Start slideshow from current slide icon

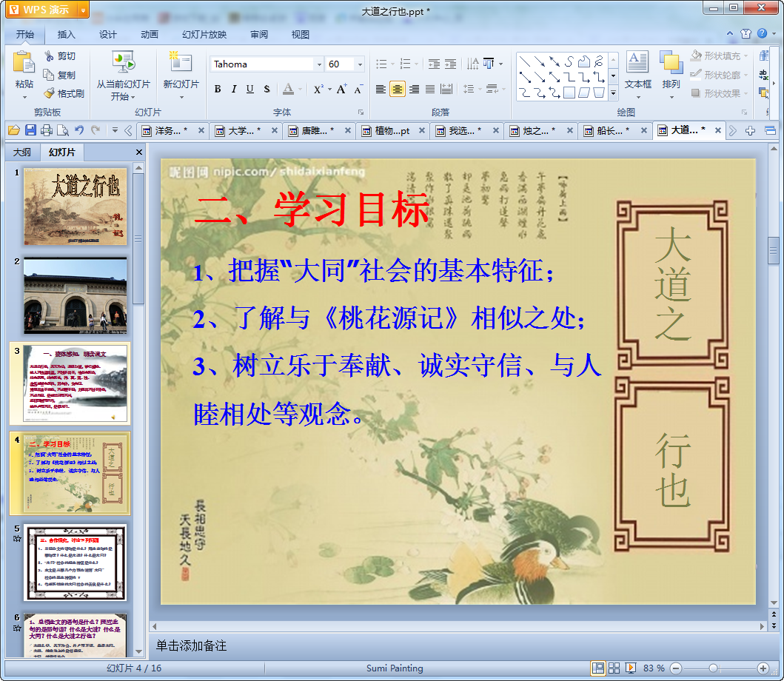[123, 62]
